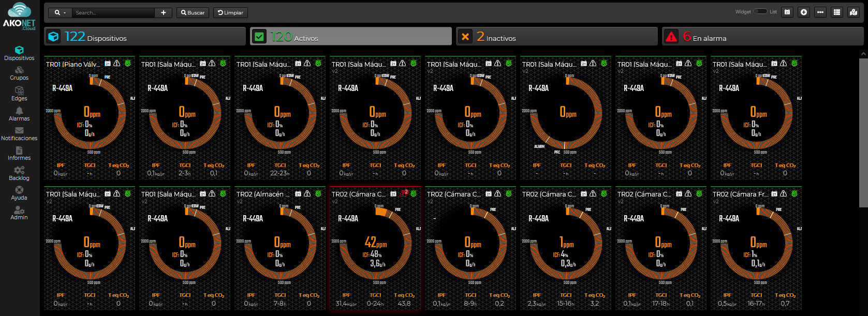Click the add plus circle icon

804,12
